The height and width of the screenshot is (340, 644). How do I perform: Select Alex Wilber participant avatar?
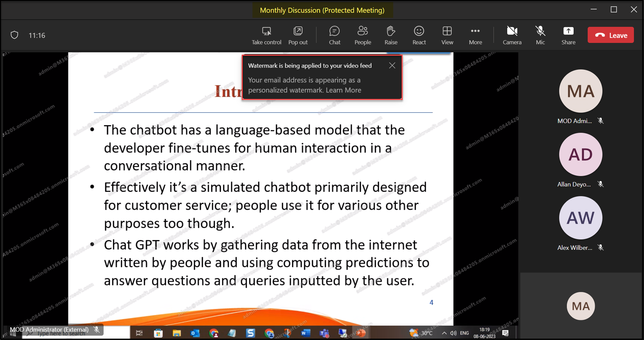[581, 218]
